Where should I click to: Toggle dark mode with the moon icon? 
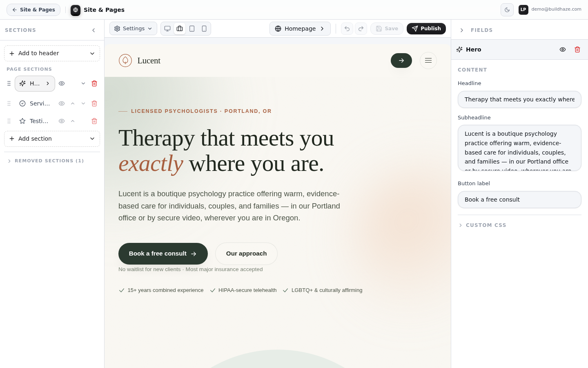(507, 10)
